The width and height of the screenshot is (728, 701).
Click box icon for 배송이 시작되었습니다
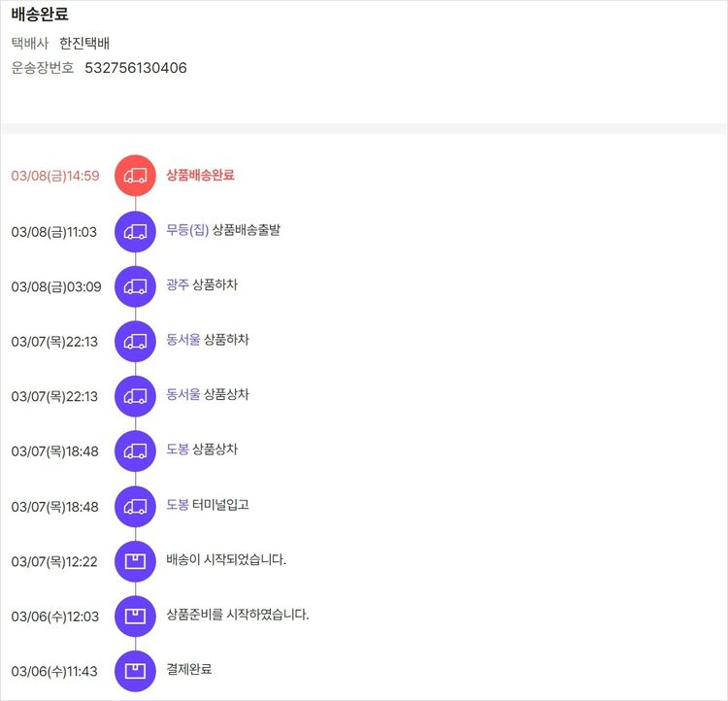[135, 561]
